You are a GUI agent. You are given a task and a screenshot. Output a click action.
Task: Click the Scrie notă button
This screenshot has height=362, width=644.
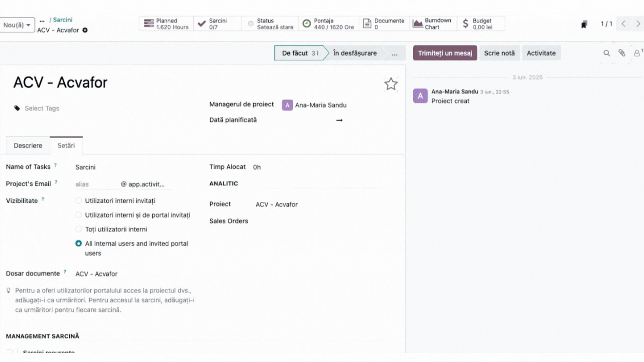499,53
